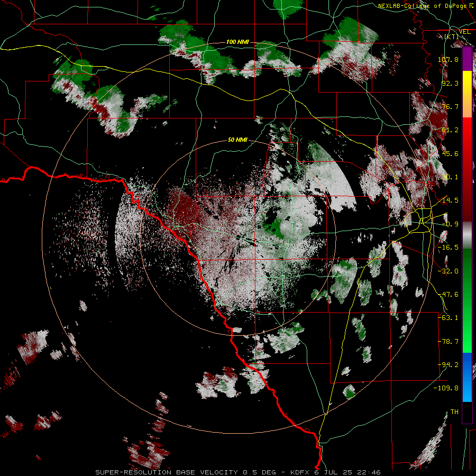Click the purple segment of the color bar

click(x=467, y=59)
